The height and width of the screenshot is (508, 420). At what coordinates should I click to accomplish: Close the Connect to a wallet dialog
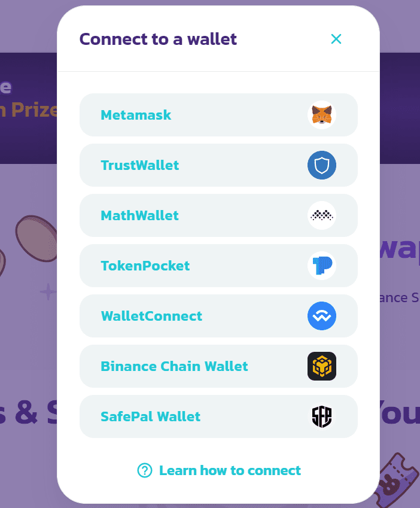coord(336,39)
